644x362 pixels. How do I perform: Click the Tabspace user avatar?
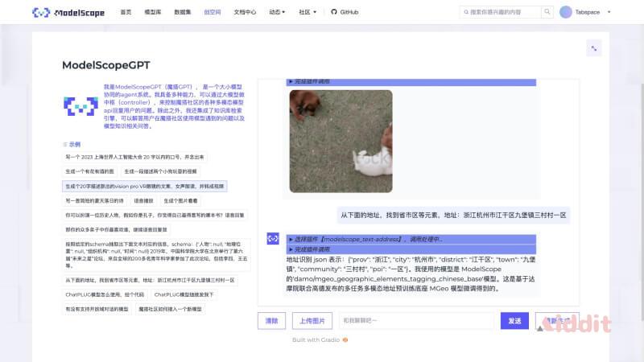[x=566, y=12]
